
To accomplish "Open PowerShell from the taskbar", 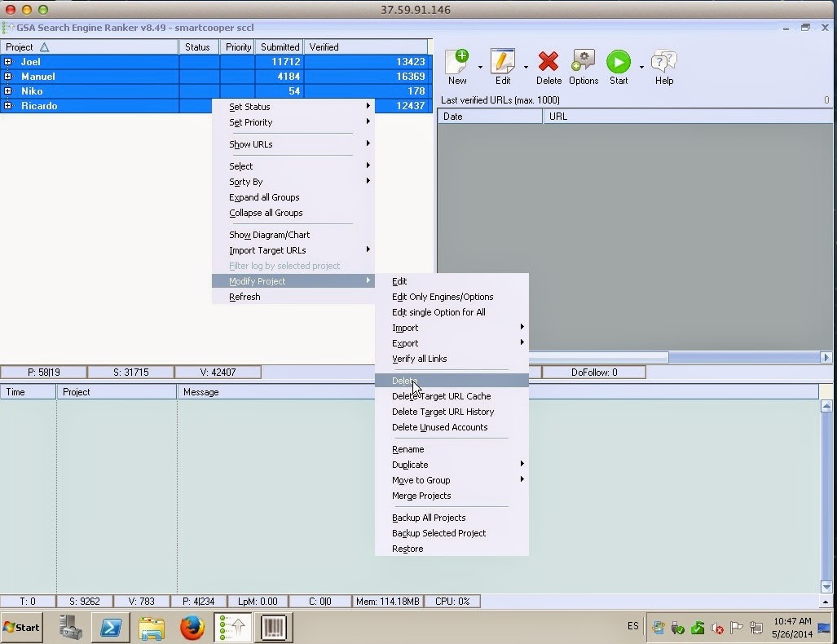I will (x=111, y=628).
